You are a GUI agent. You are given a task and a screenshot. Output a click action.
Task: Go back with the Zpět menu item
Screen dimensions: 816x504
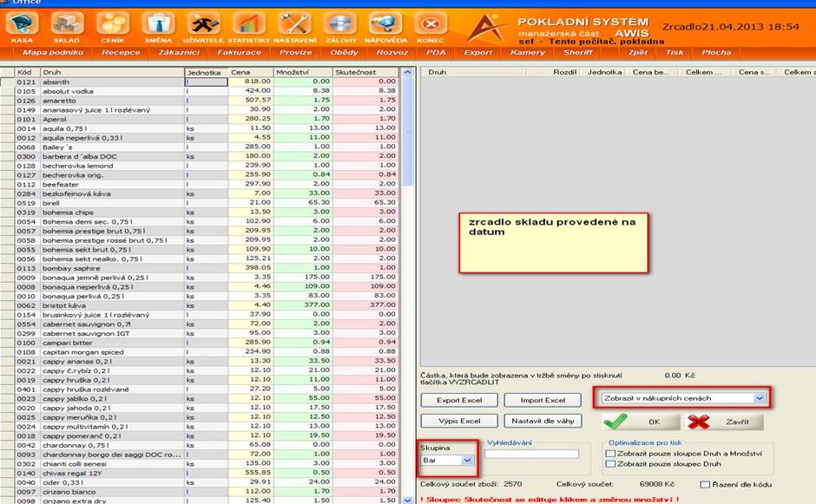[638, 53]
